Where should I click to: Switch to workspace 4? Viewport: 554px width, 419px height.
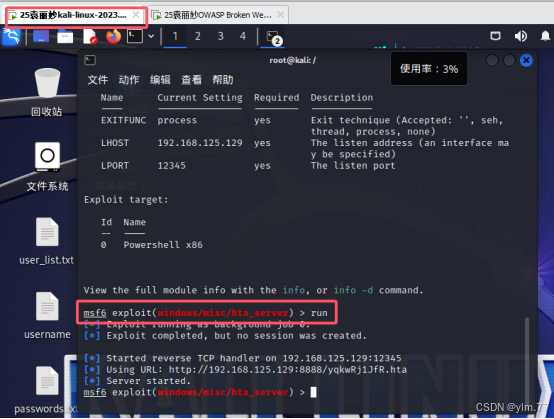pos(243,36)
